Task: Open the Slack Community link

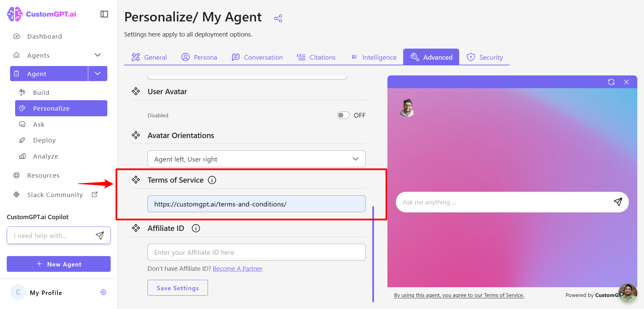Action: tap(55, 195)
